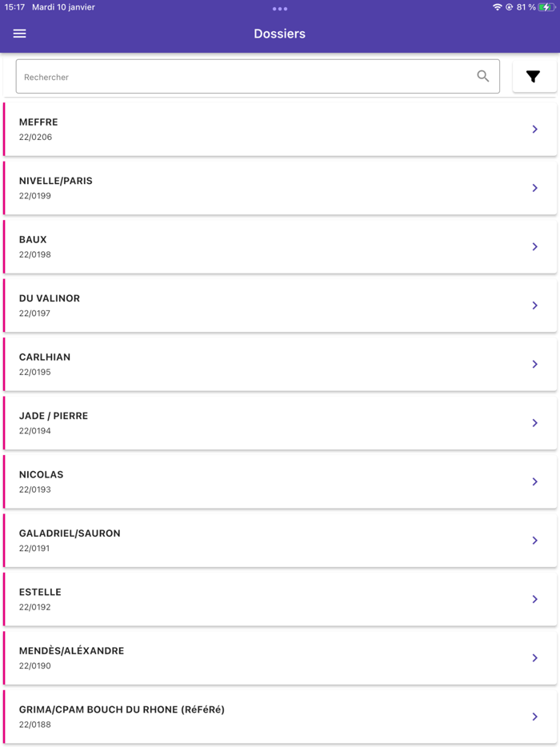Open the hamburger menu

click(20, 34)
